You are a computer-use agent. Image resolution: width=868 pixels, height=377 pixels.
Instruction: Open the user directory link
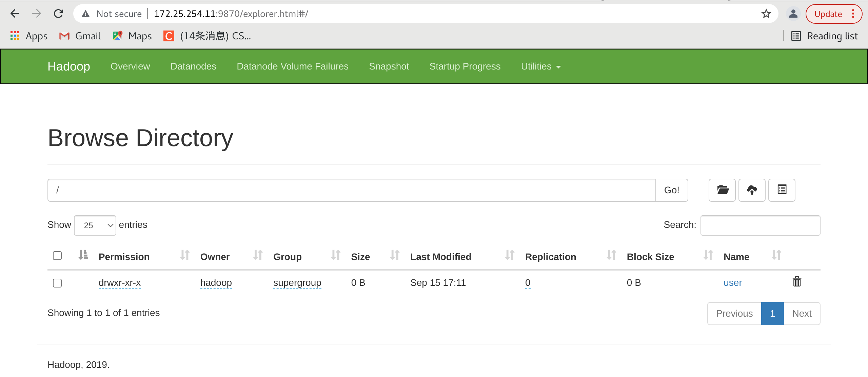pos(732,283)
